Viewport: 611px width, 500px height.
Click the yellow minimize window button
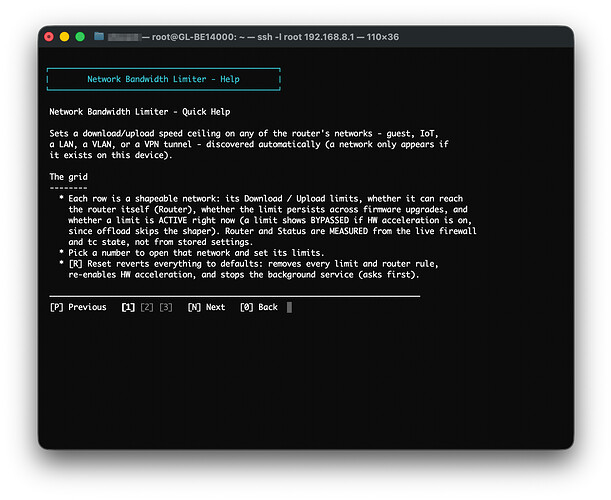64,37
